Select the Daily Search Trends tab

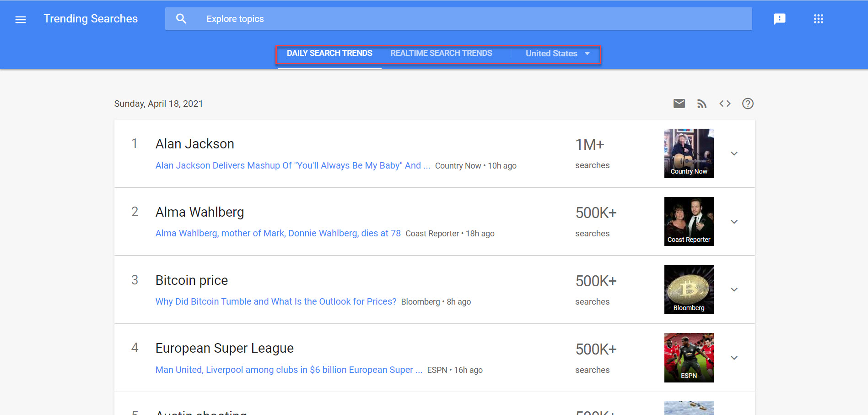click(x=329, y=53)
